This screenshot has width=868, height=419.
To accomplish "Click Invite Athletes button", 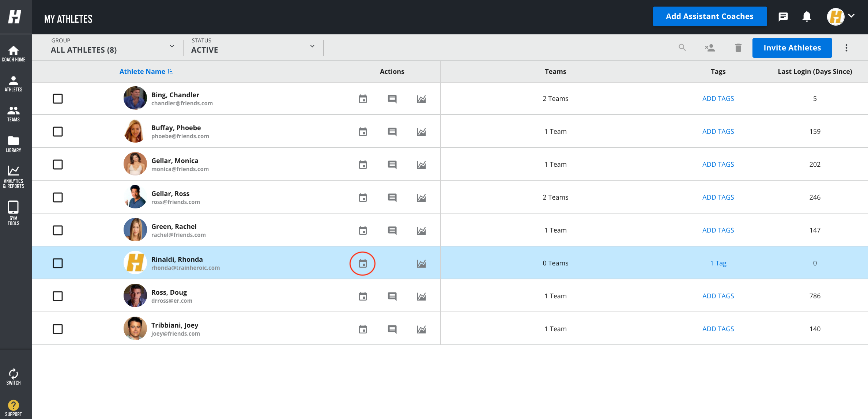I will pos(792,48).
